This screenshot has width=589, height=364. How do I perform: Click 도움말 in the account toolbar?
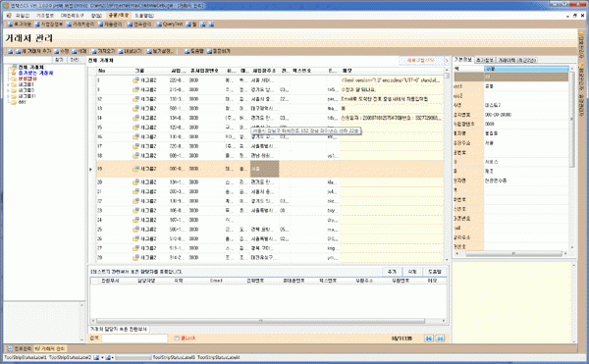193,51
